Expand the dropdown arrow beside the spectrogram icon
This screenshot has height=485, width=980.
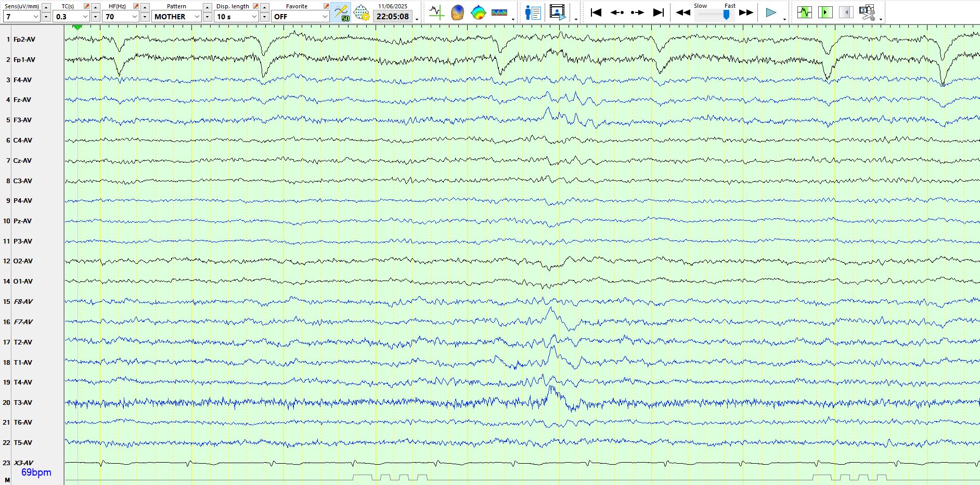513,20
